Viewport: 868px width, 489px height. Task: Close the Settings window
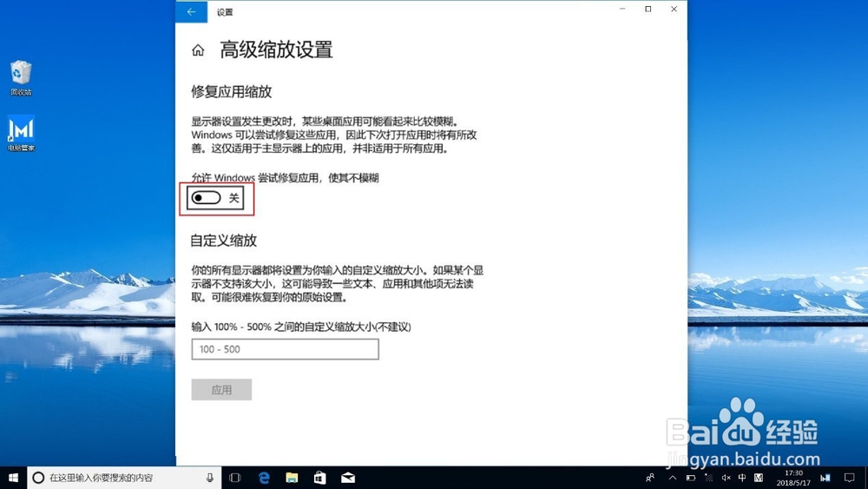point(674,9)
